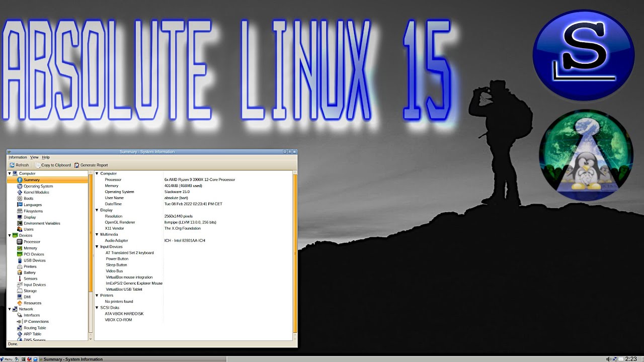Click the Refresh toolbar button
This screenshot has height=362, width=644.
click(19, 165)
